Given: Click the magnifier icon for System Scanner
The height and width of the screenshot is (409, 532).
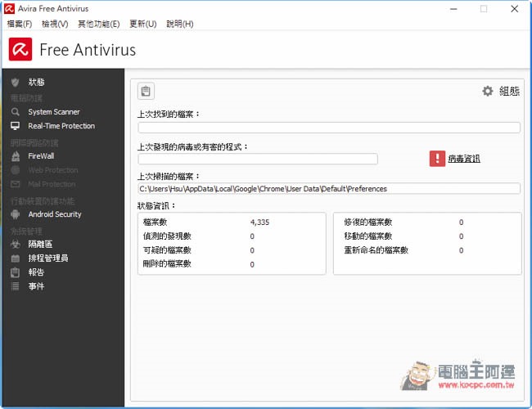Looking at the screenshot, I should click(16, 112).
